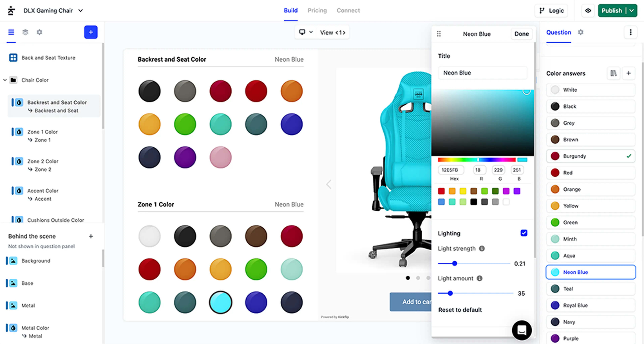
Task: Open the left sidebar settings gear
Action: 39,32
